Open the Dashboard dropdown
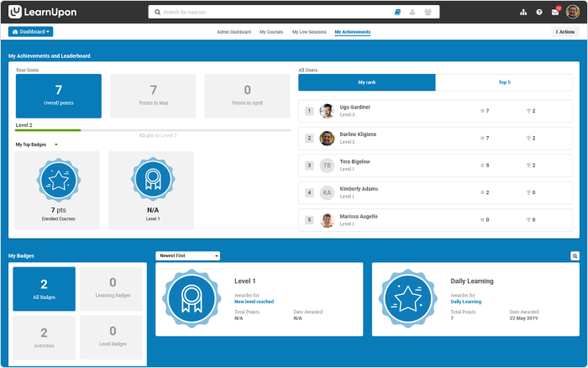The height and width of the screenshot is (368, 588). click(30, 32)
